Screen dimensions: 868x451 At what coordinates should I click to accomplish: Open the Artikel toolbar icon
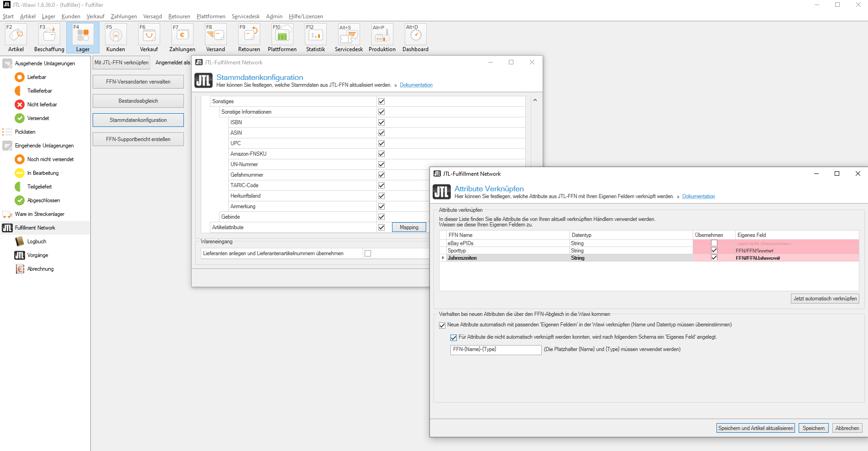(x=16, y=38)
